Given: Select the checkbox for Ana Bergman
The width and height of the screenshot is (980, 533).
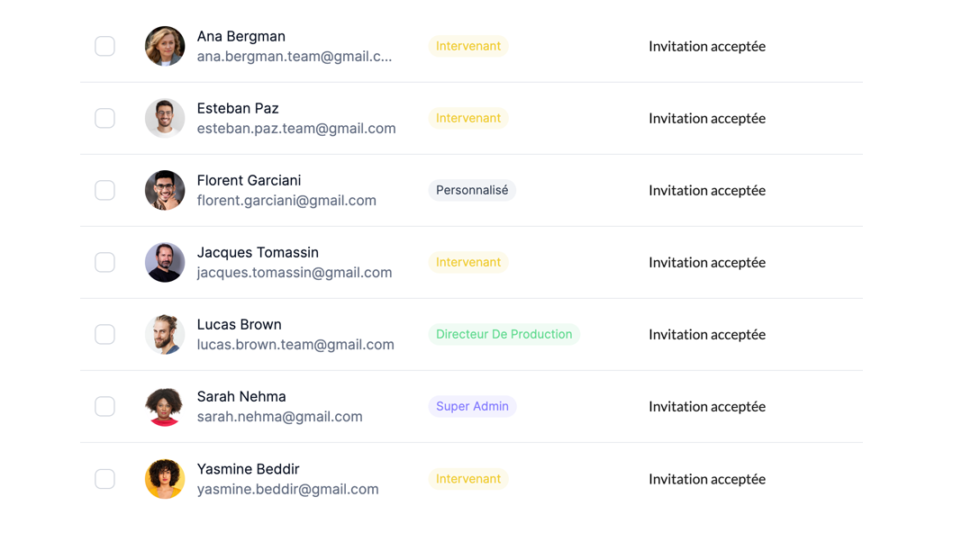Looking at the screenshot, I should 105,46.
